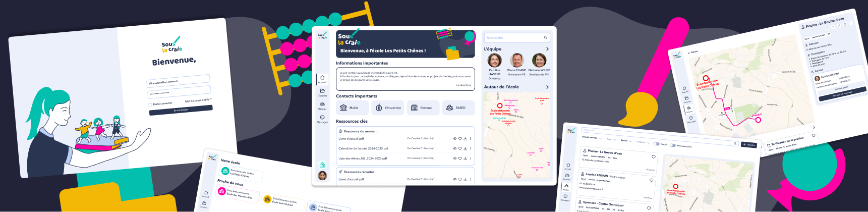
Task: Toggle the Mes ressources switch
Action: pyautogui.click(x=672, y=145)
